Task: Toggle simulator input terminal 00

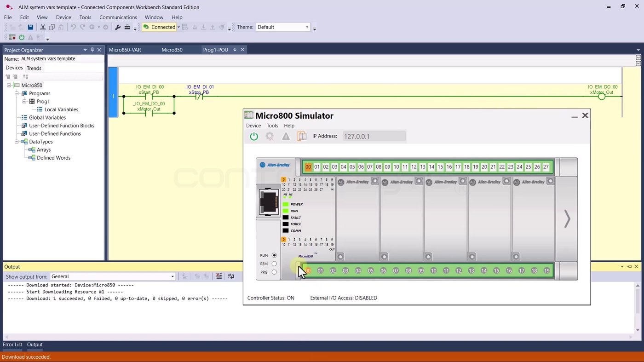Action: [308, 167]
